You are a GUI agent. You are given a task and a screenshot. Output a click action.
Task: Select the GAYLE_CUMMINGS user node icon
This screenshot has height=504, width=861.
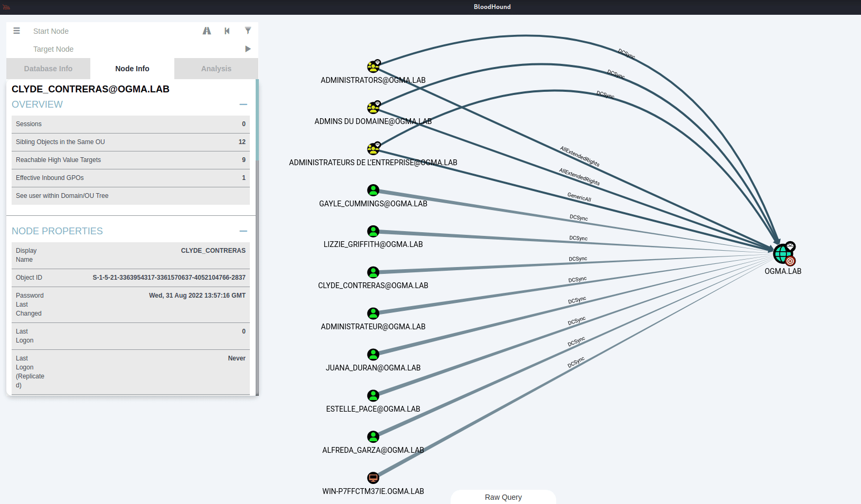(373, 190)
